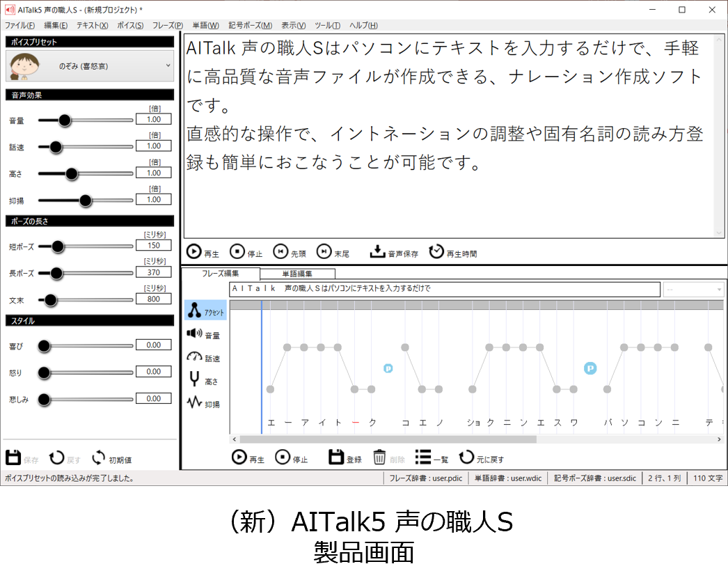Jump to end with 末尾 icon
The height and width of the screenshot is (587, 728).
pyautogui.click(x=324, y=251)
